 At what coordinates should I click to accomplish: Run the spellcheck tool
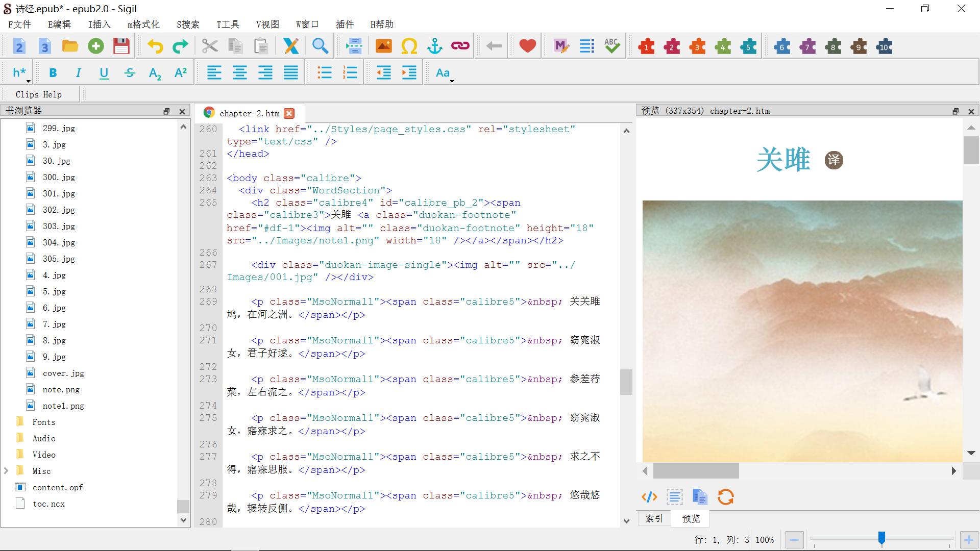coord(611,46)
